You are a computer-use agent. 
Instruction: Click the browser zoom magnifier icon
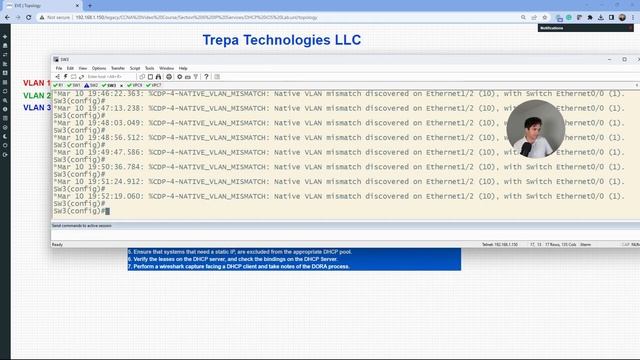523,18
